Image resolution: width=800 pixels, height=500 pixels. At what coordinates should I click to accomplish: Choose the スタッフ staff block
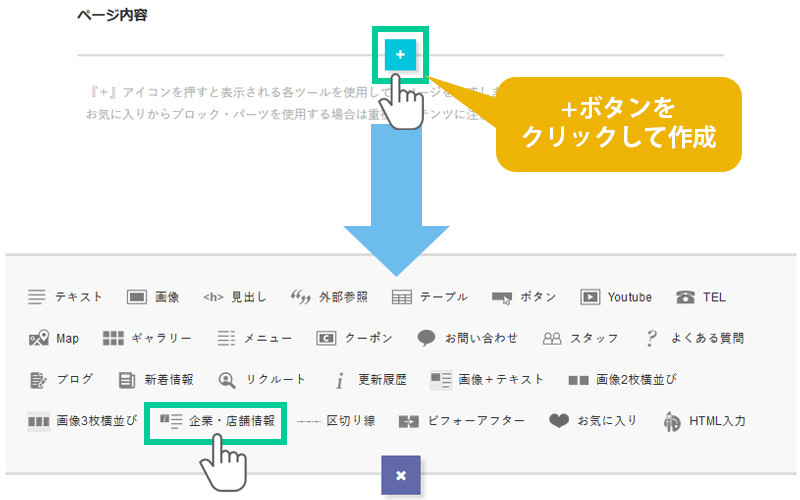[580, 338]
